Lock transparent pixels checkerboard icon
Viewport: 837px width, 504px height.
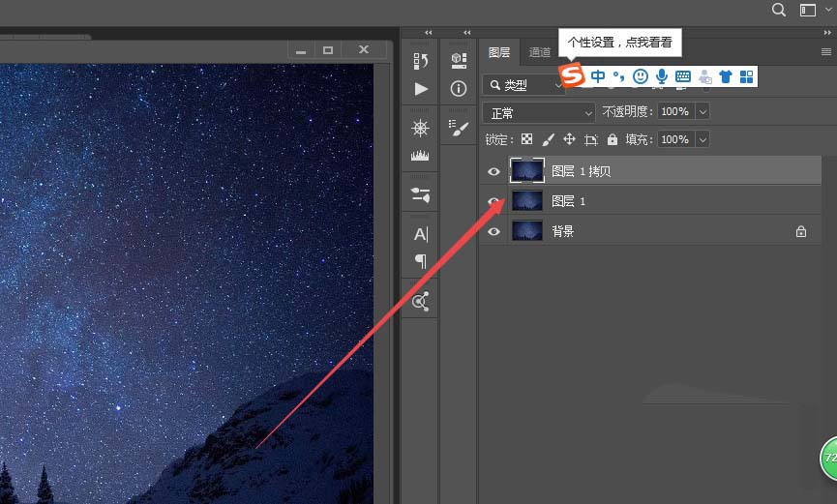coord(526,139)
